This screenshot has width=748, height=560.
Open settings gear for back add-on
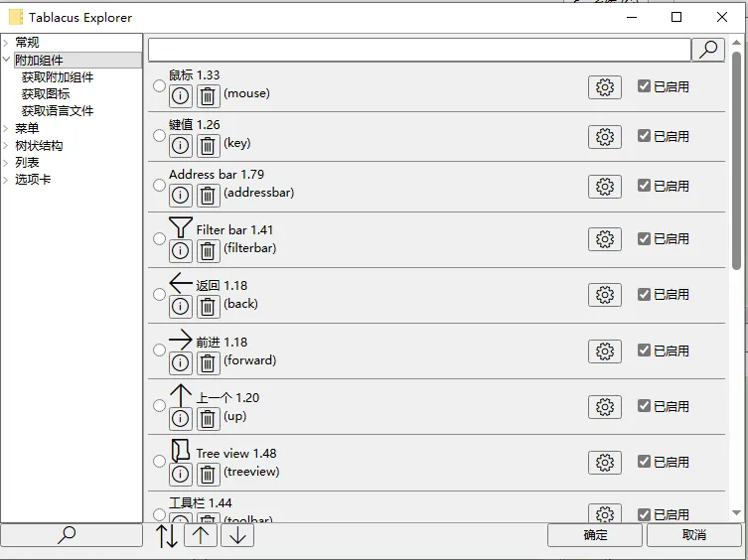point(605,295)
